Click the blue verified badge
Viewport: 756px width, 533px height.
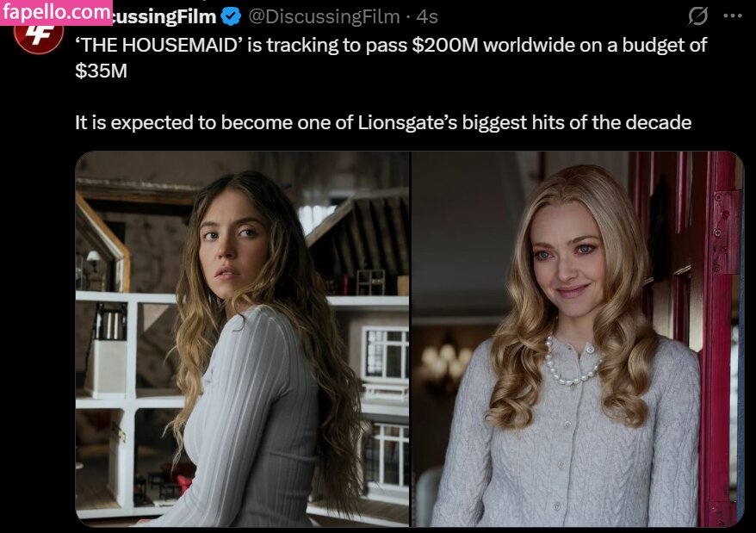click(x=231, y=17)
